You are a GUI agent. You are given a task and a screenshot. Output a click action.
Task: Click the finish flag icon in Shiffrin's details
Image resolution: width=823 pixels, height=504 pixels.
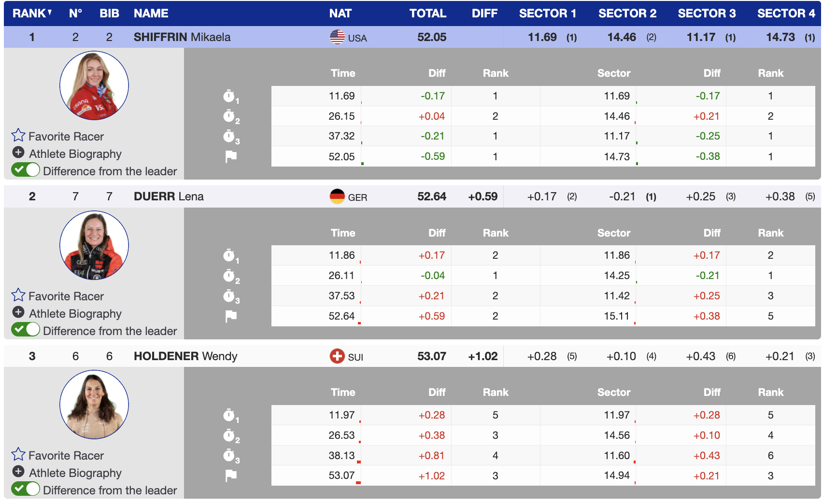click(231, 156)
